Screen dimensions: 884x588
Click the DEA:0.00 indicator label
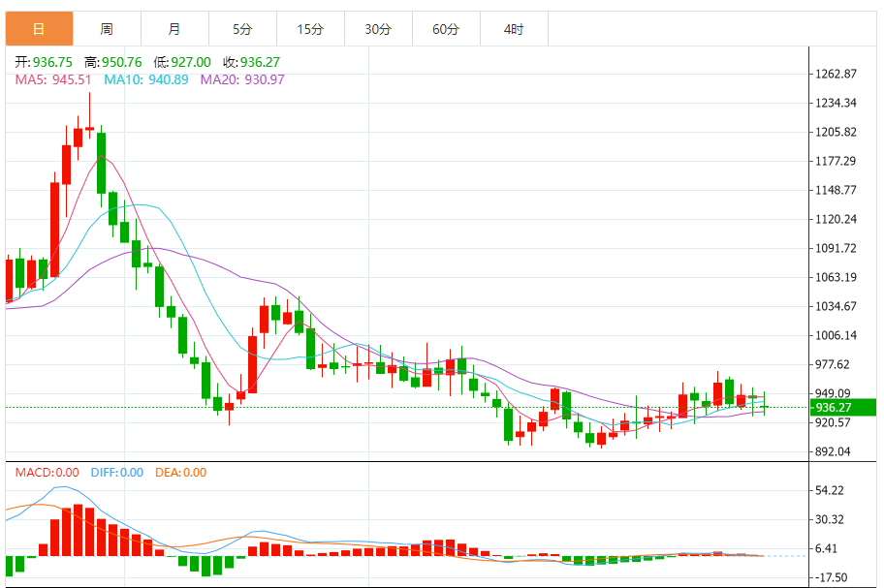pos(180,473)
